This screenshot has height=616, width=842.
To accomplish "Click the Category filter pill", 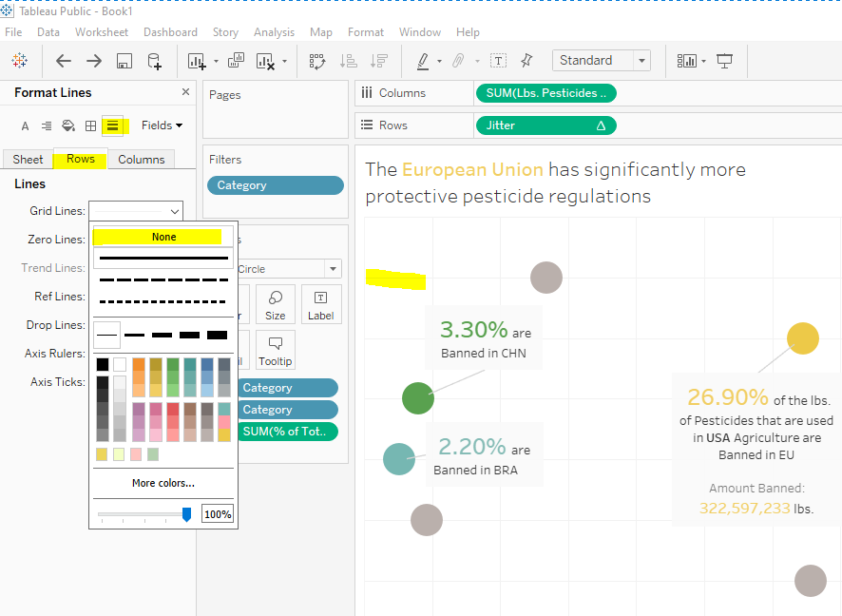I will pyautogui.click(x=276, y=185).
